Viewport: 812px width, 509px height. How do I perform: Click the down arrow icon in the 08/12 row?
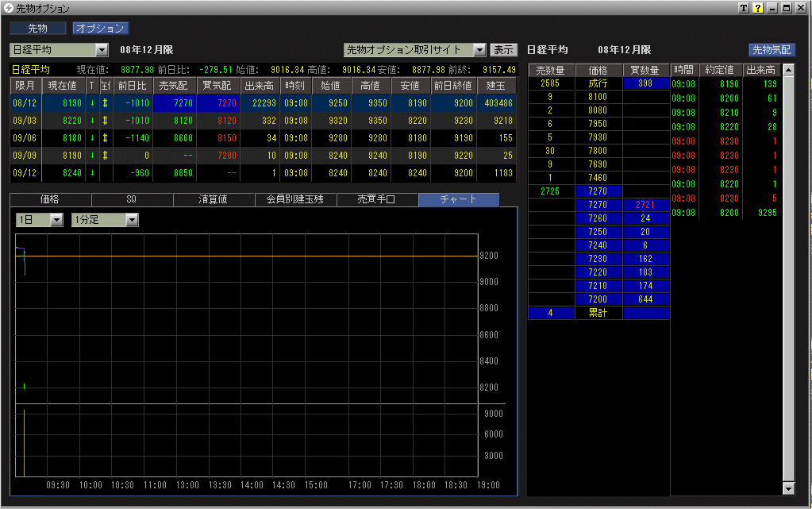92,102
